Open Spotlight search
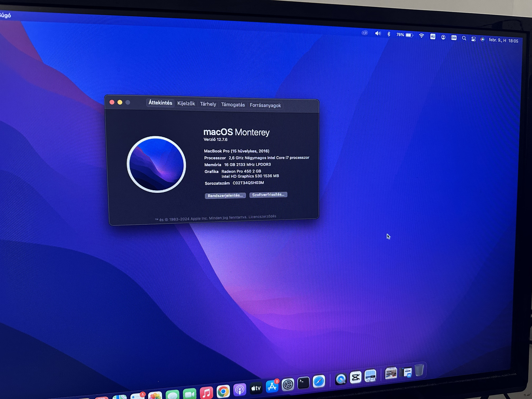Viewport: 532px width, 399px height. click(464, 38)
